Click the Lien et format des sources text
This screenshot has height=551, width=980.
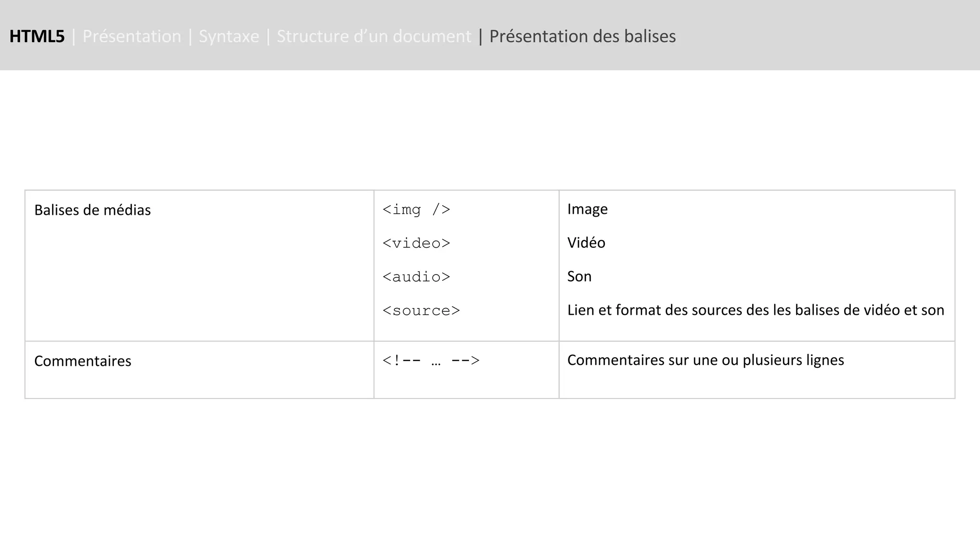point(755,310)
